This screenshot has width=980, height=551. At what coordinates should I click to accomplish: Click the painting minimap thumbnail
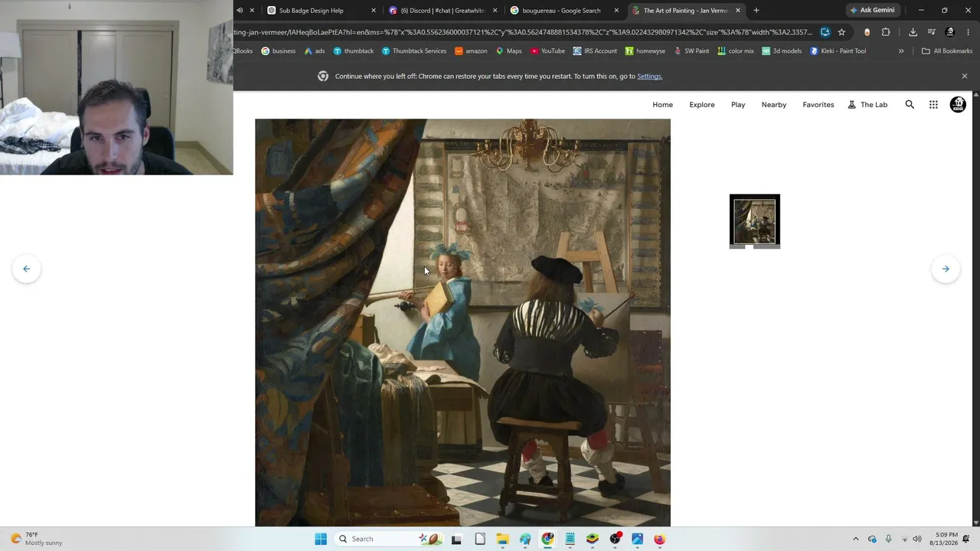point(755,221)
